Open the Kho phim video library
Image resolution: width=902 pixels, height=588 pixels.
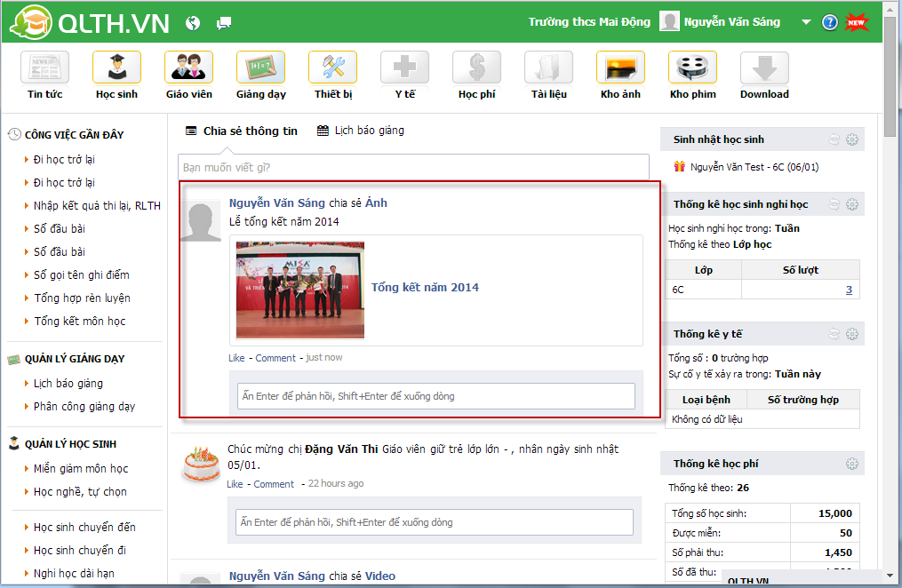692,68
